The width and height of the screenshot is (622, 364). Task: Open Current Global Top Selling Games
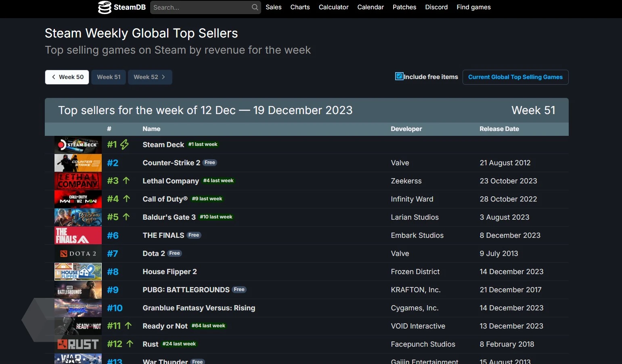tap(515, 77)
